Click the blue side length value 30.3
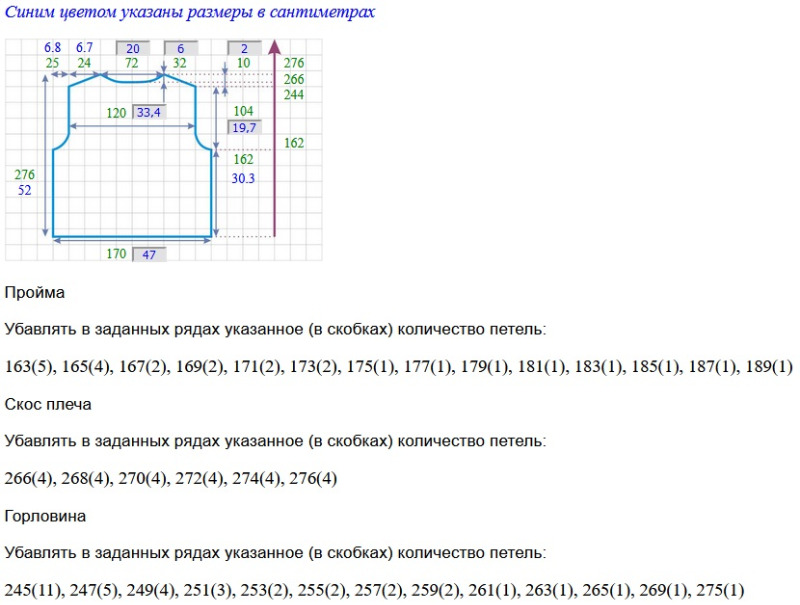Viewport: 800px width, 605px height. pos(243,178)
